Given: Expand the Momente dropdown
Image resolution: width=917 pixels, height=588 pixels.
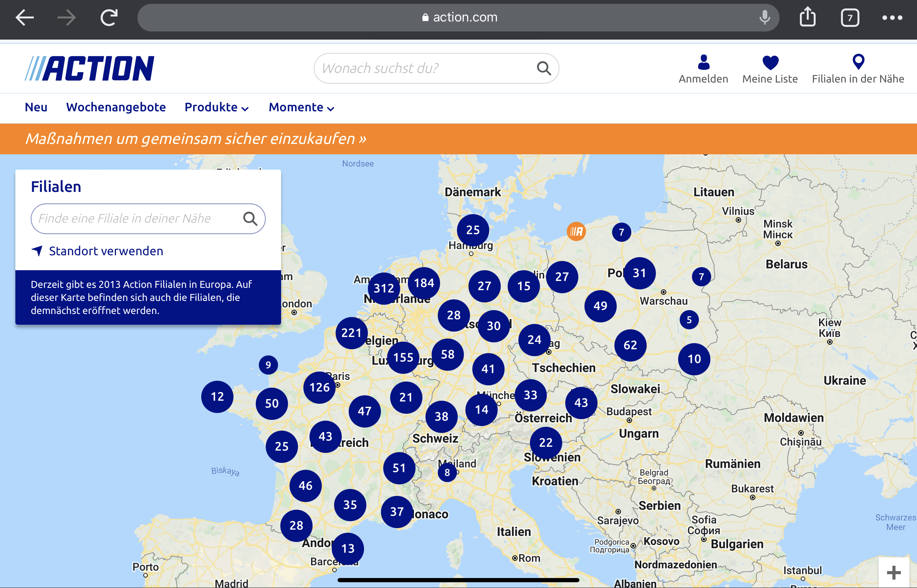Looking at the screenshot, I should 301,107.
